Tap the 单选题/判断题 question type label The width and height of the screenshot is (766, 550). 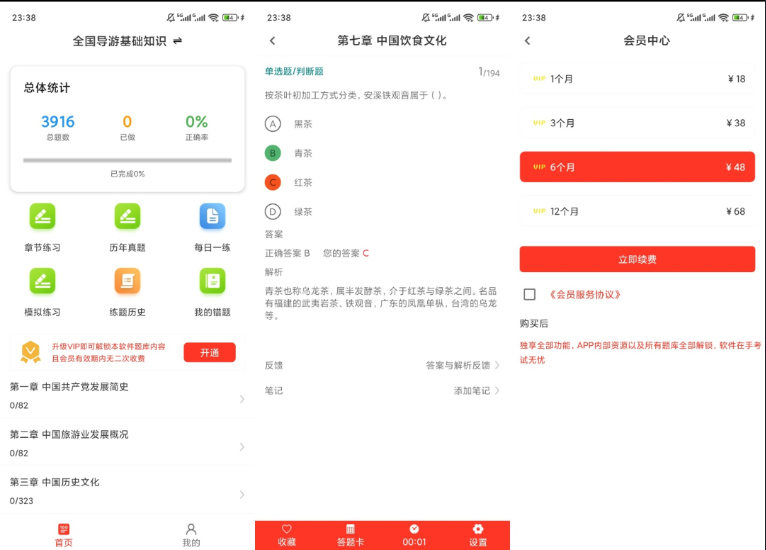click(x=294, y=71)
